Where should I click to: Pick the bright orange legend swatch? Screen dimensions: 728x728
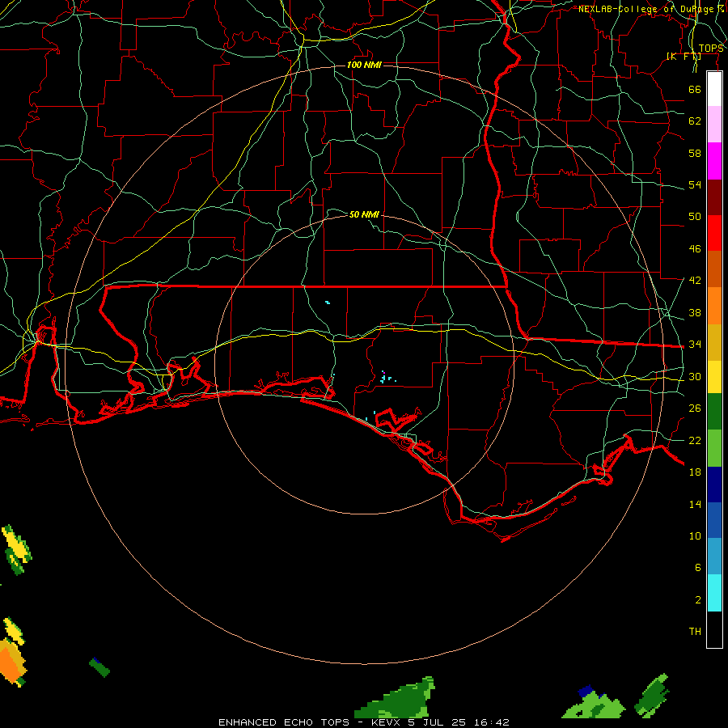click(x=714, y=306)
